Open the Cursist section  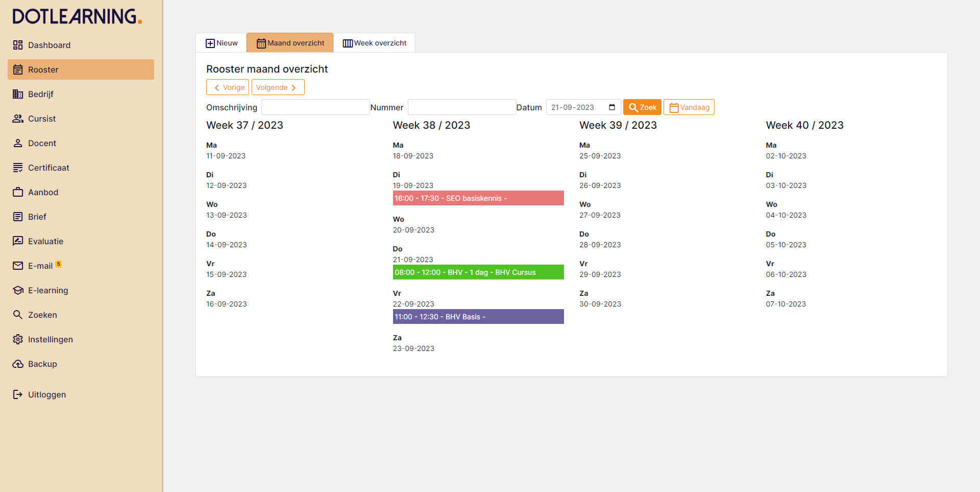pyautogui.click(x=41, y=119)
